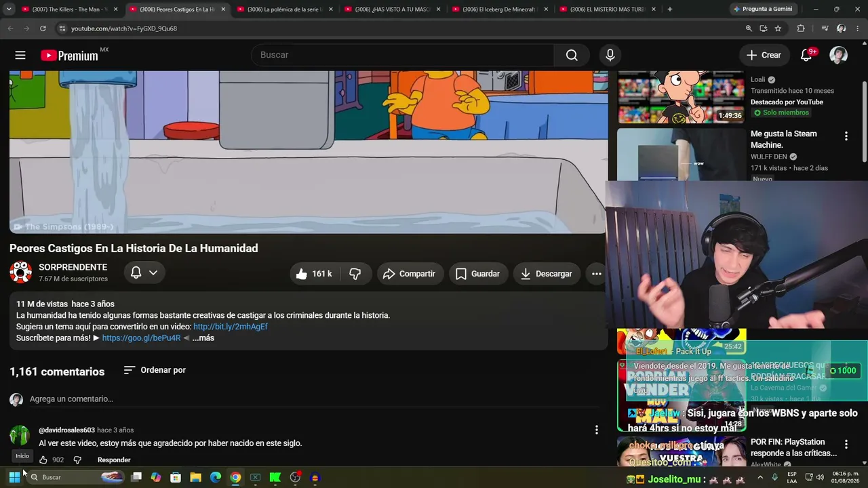Click the Compartir share button

(410, 274)
